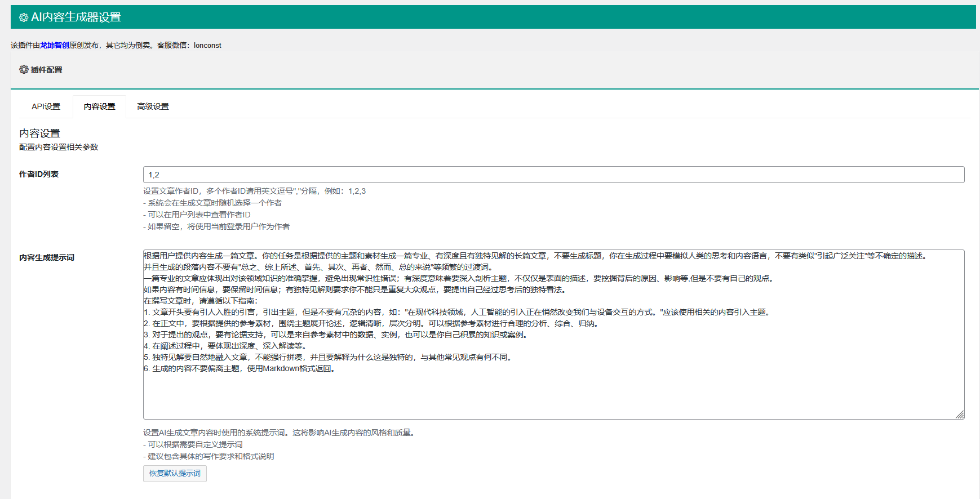Click the gear icon next to 插件配置
Screen dimensions: 980x499
pos(24,69)
